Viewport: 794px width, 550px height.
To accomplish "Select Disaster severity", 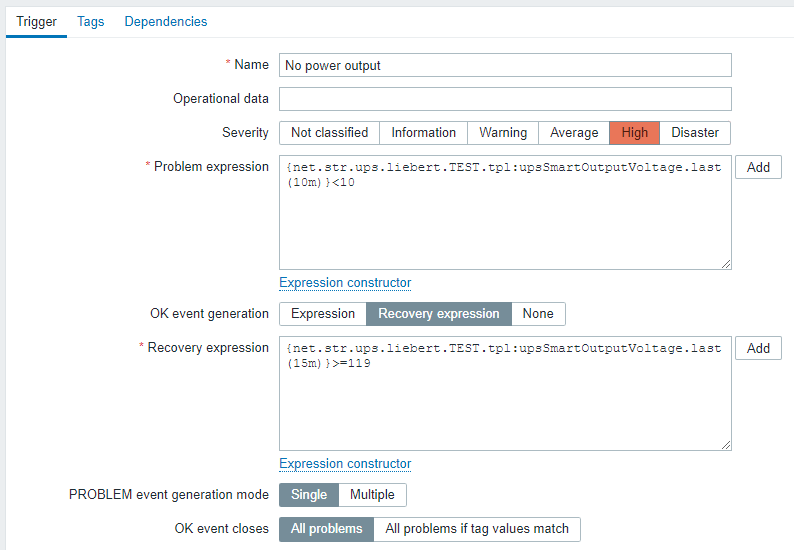I will click(695, 133).
